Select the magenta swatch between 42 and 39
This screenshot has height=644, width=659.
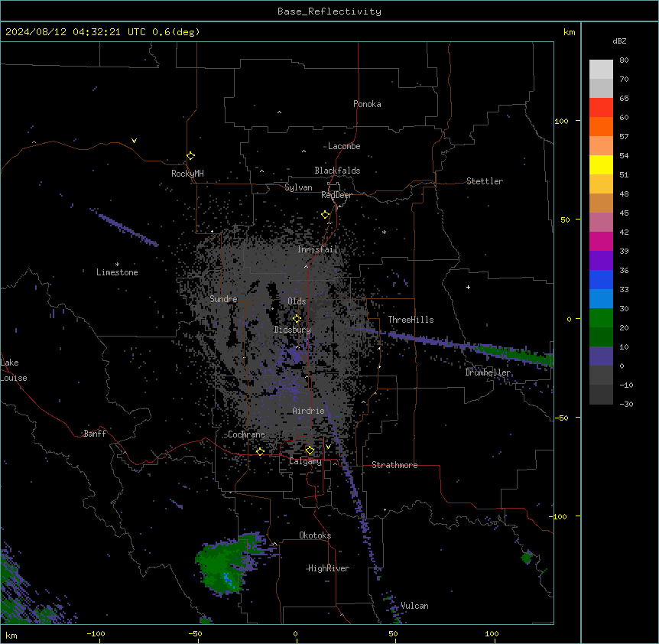pyautogui.click(x=601, y=241)
